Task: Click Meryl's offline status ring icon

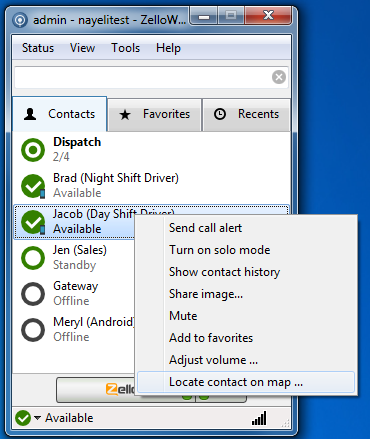Action: [x=33, y=330]
